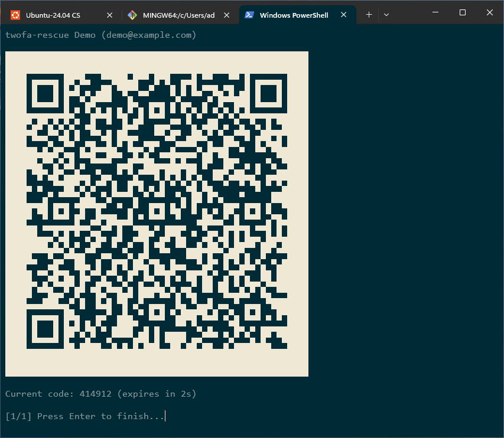Click the QR code image

pyautogui.click(x=157, y=214)
